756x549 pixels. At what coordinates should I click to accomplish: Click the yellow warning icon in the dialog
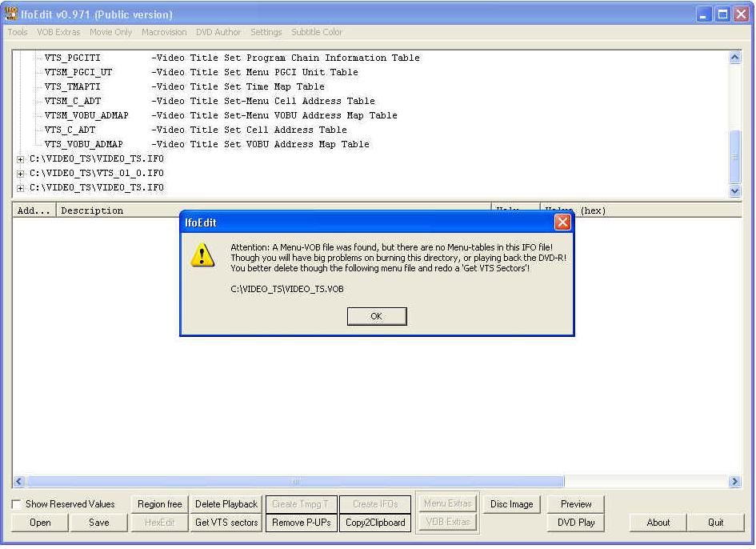(202, 254)
